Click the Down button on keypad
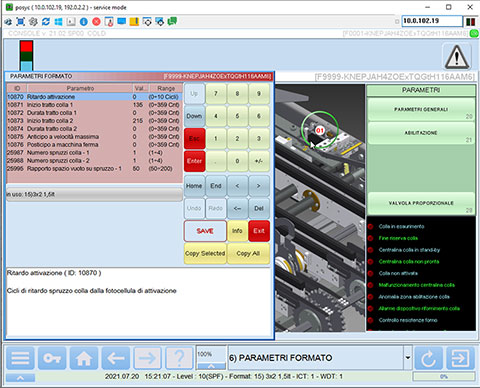 pyautogui.click(x=194, y=116)
